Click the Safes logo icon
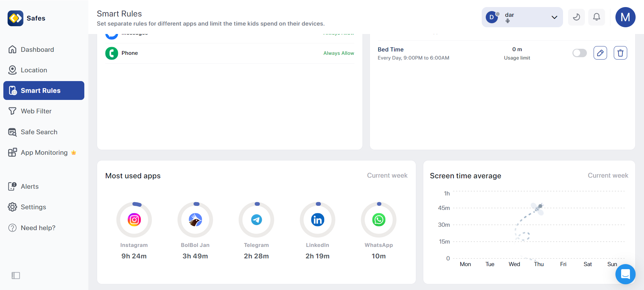Viewport: 644px width, 290px height. pyautogui.click(x=15, y=18)
